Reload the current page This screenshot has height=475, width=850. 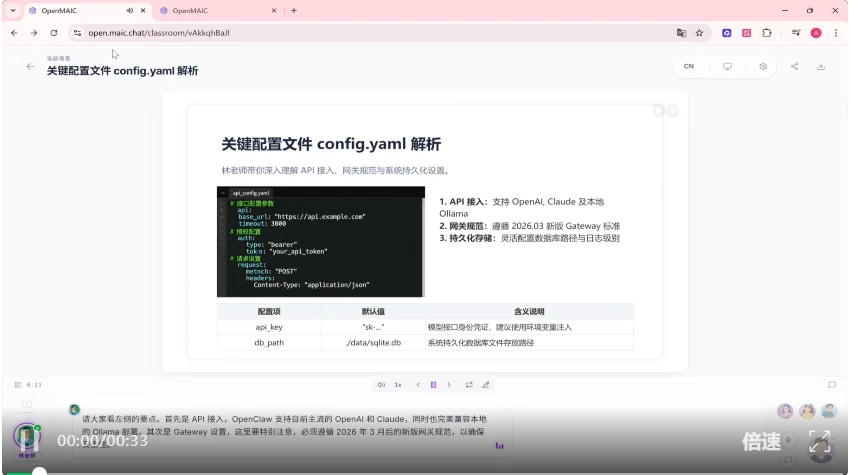[x=54, y=33]
